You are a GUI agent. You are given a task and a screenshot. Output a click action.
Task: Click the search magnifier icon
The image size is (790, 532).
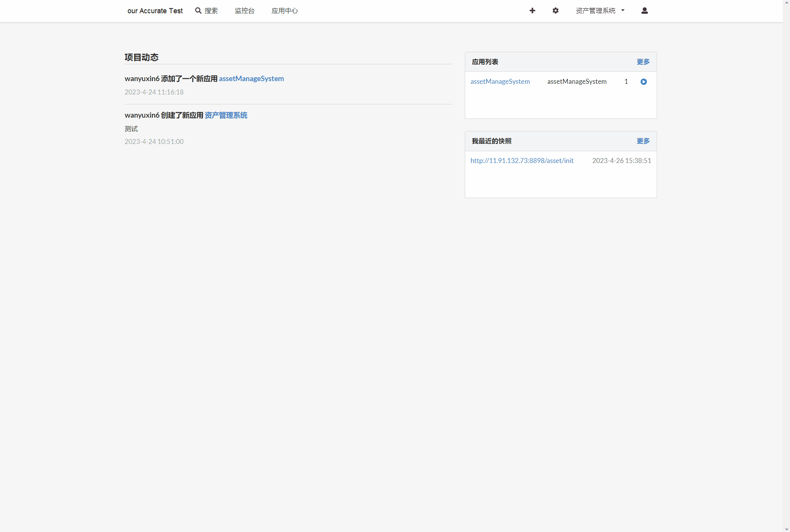click(x=198, y=11)
